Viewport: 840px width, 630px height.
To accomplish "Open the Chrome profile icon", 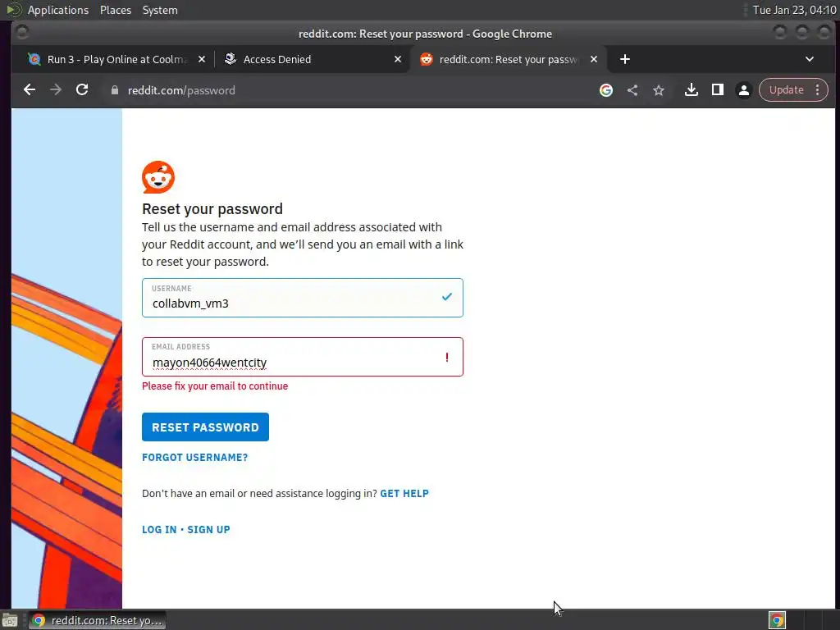I will click(743, 90).
